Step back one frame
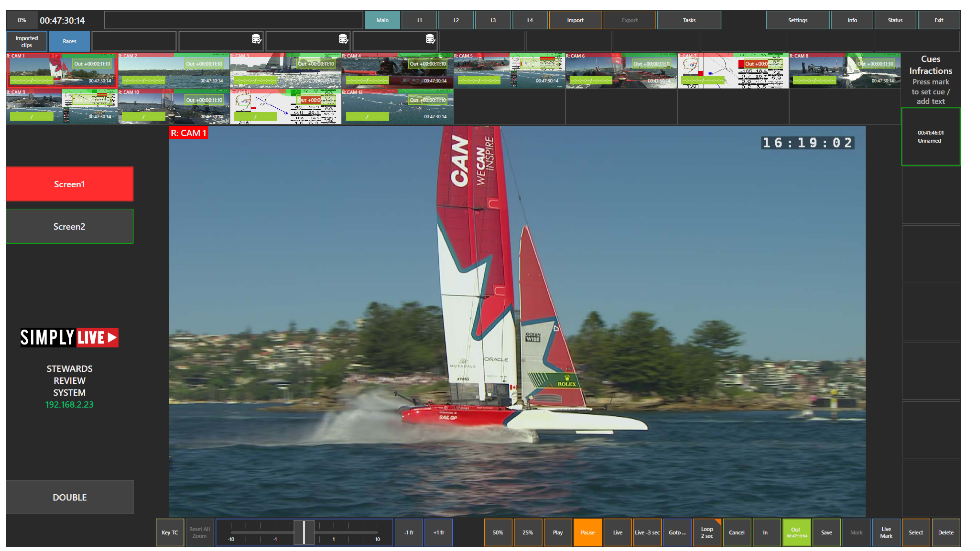 click(409, 532)
